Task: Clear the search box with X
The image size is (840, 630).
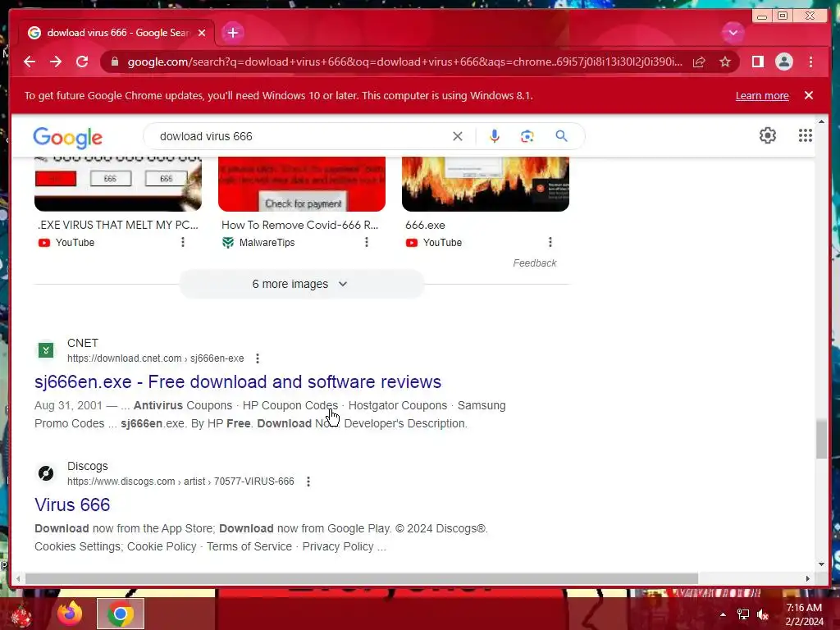Action: tap(458, 136)
